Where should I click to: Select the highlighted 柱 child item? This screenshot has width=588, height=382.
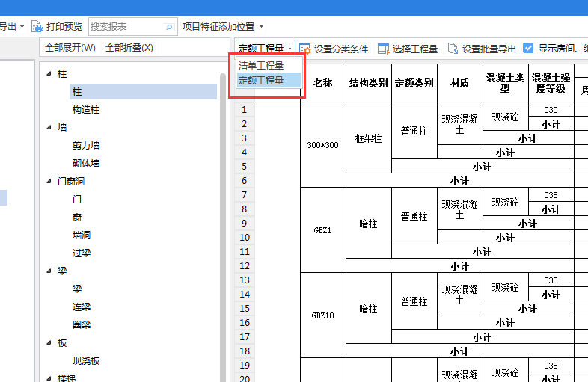(143, 92)
